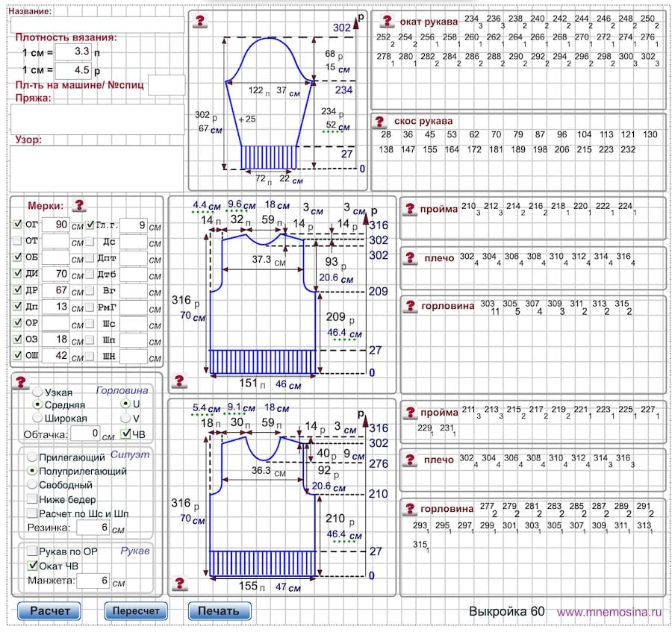The image size is (672, 632).
Task: Click help icon next to Мерки heading
Action: (x=79, y=205)
